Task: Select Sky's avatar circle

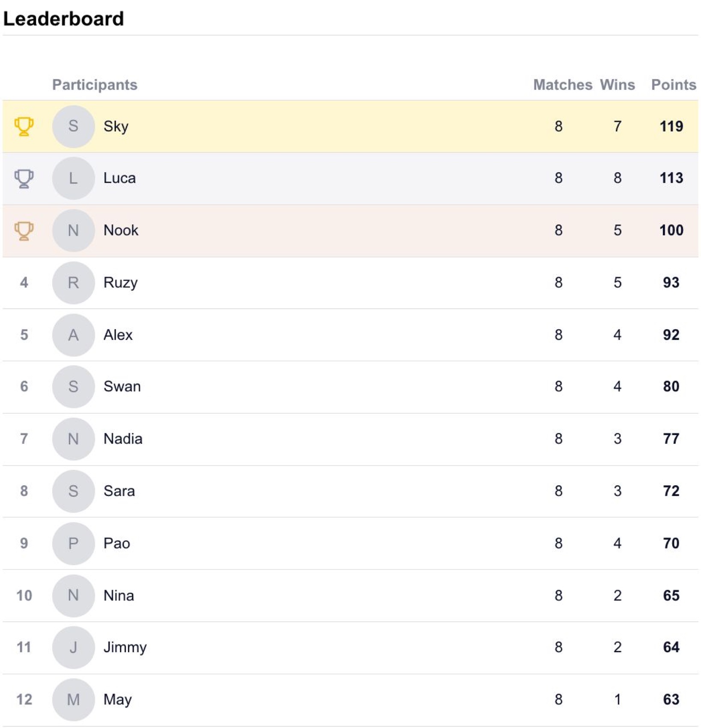Action: point(73,126)
